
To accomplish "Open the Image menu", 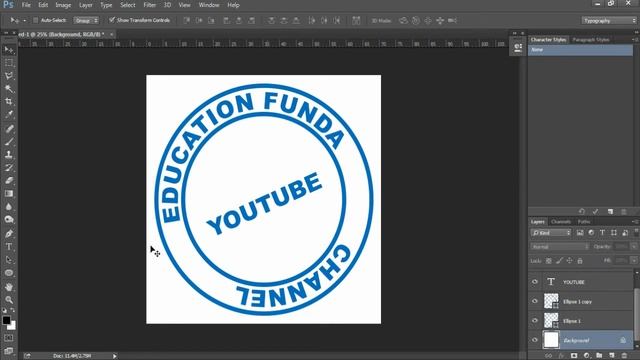I will tap(63, 5).
